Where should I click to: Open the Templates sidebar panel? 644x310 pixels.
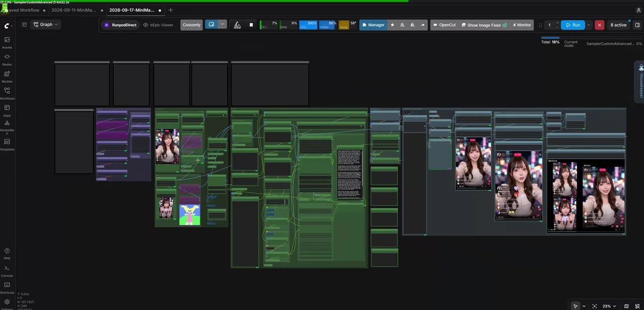pos(7,145)
